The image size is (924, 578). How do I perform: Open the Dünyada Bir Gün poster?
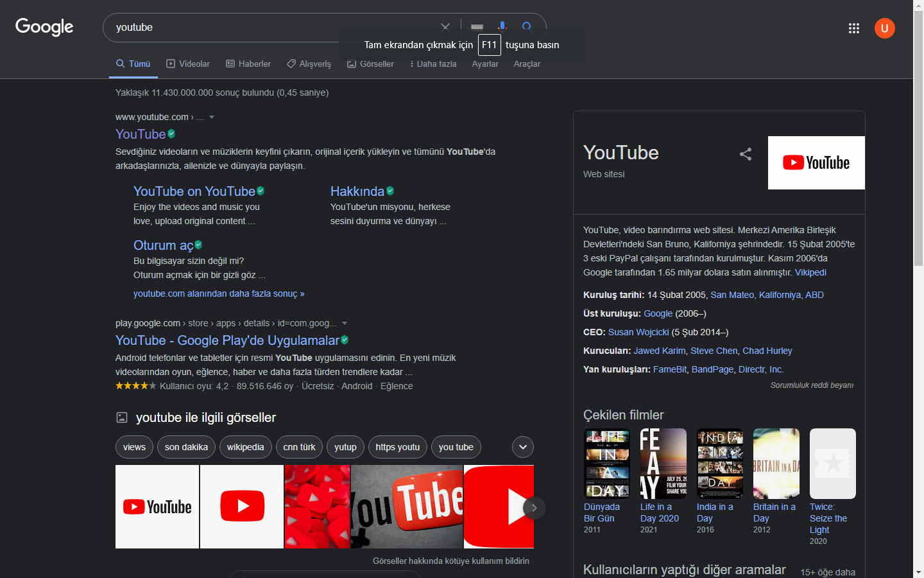click(x=607, y=464)
